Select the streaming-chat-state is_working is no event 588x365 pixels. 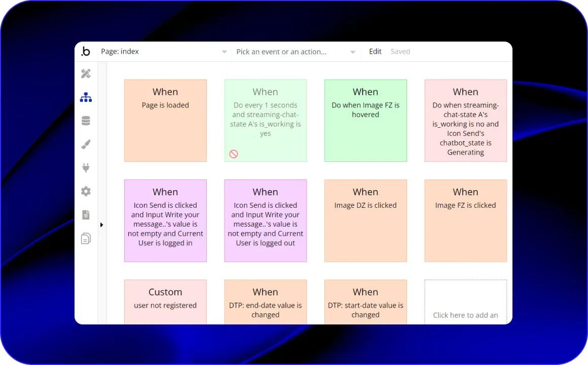point(466,121)
